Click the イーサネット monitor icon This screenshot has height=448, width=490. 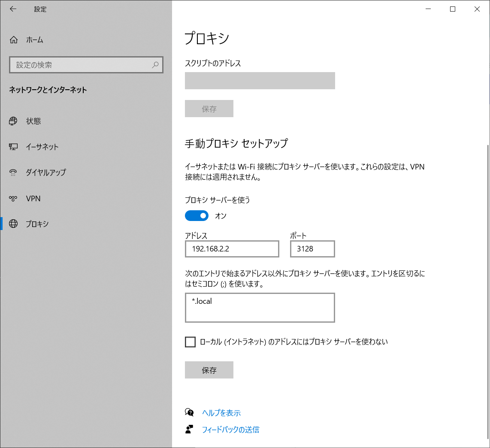pyautogui.click(x=13, y=147)
